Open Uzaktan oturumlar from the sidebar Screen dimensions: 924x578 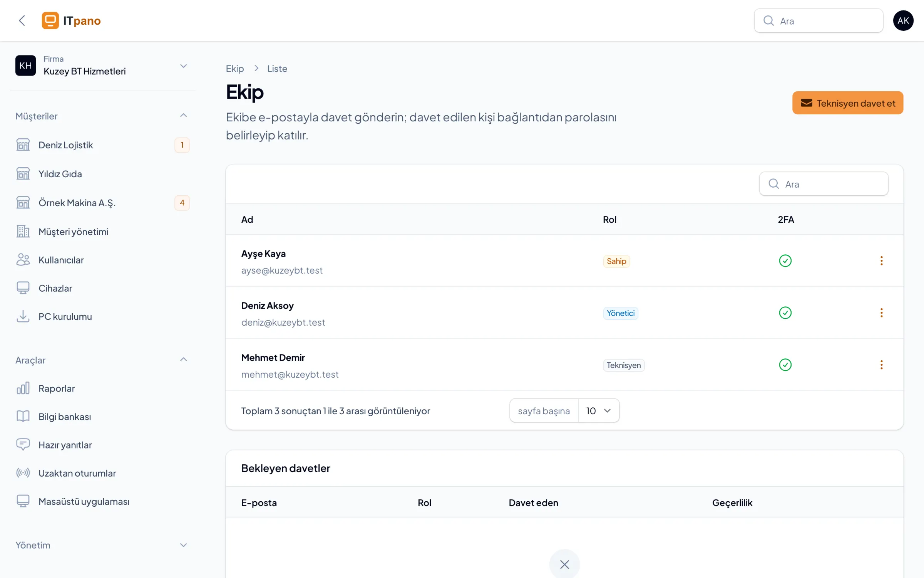click(103, 473)
